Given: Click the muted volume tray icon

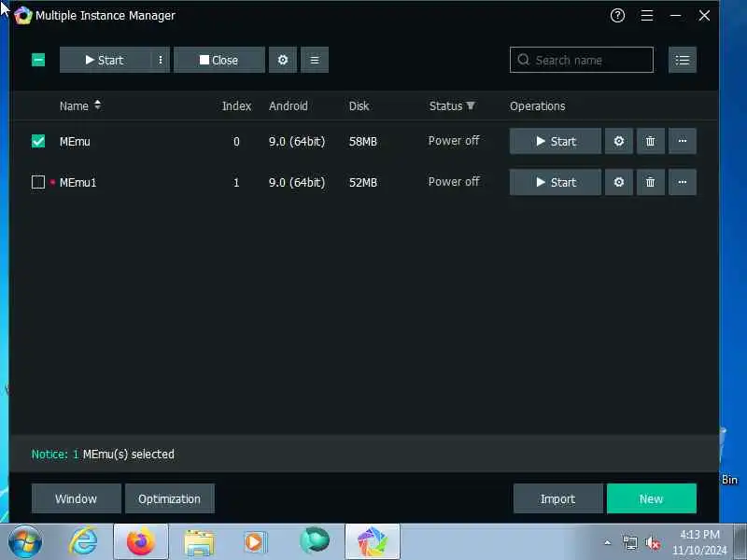Looking at the screenshot, I should tap(652, 543).
